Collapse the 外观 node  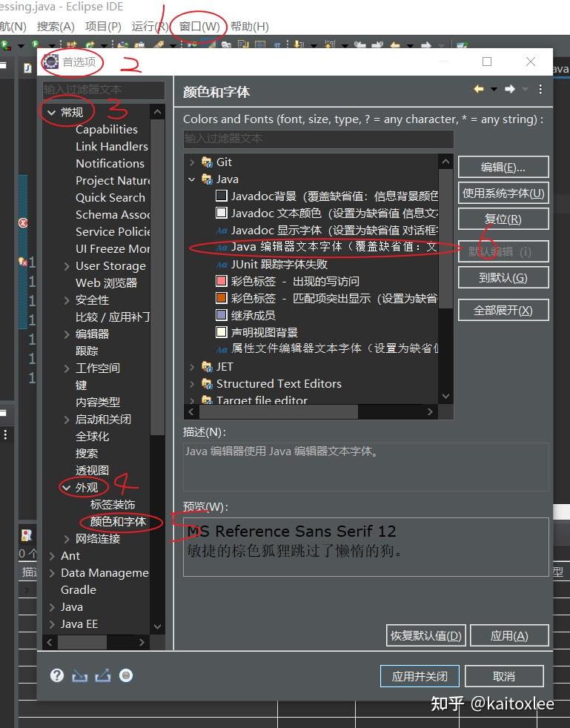click(67, 488)
